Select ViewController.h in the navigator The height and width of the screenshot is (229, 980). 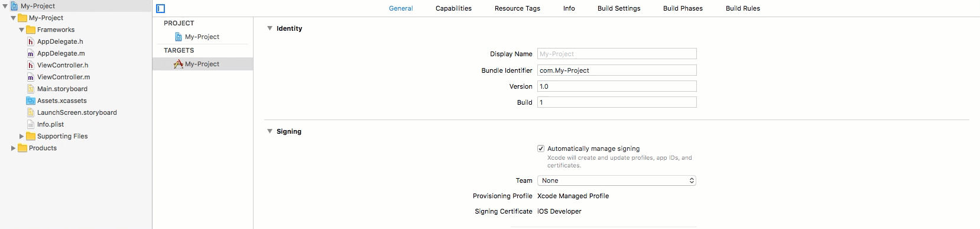click(63, 65)
